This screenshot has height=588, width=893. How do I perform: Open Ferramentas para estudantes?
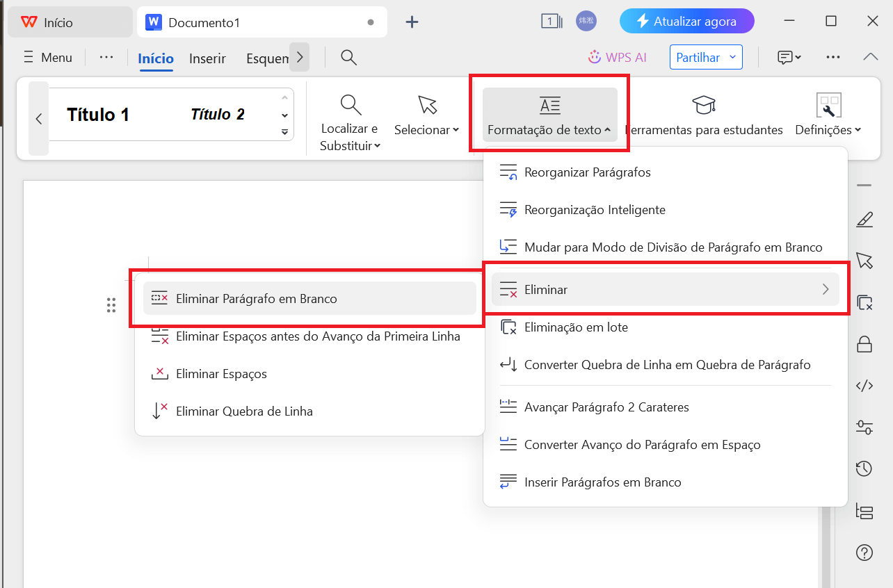704,115
